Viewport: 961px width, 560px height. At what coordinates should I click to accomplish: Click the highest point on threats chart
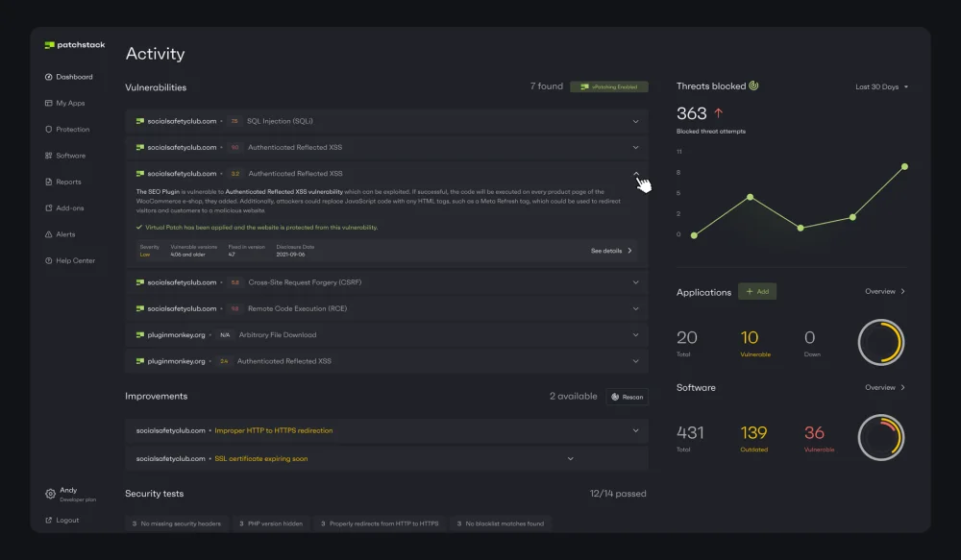coord(904,166)
